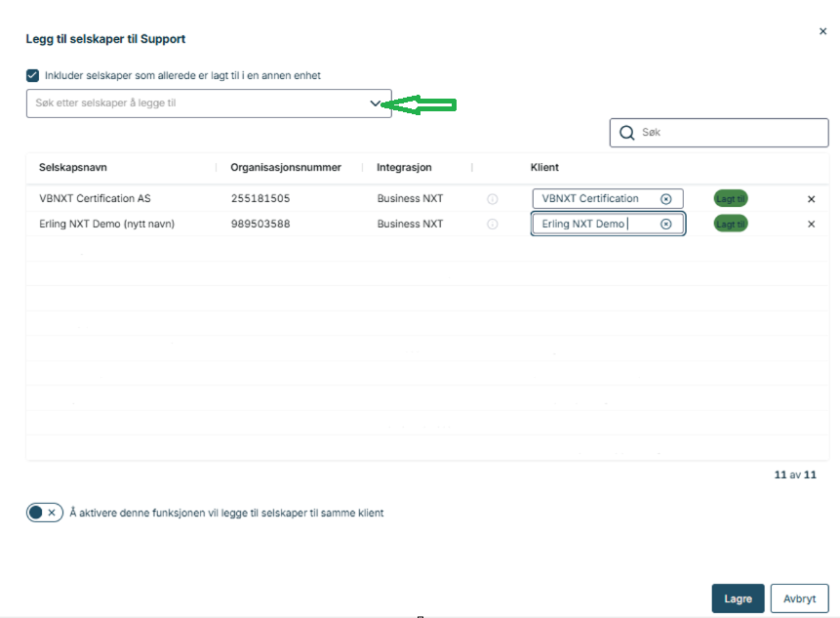
Task: Remove the Erling NXT Demo row
Action: [x=811, y=225]
